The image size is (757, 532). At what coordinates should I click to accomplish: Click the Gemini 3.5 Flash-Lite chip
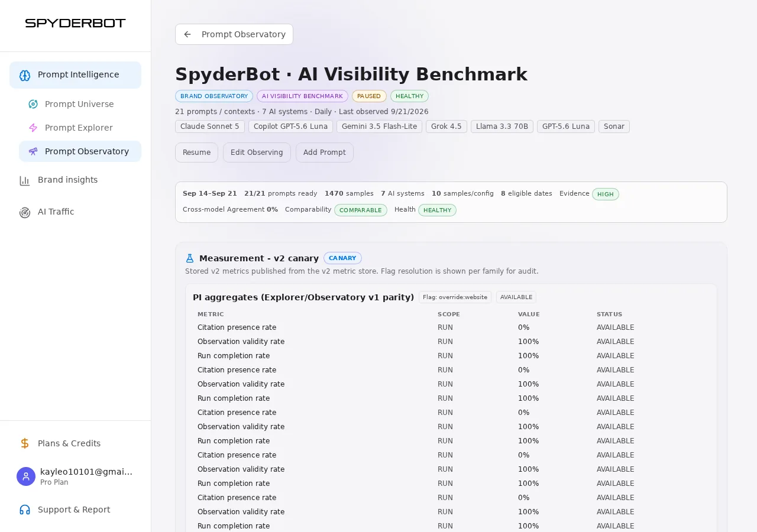[x=379, y=126]
